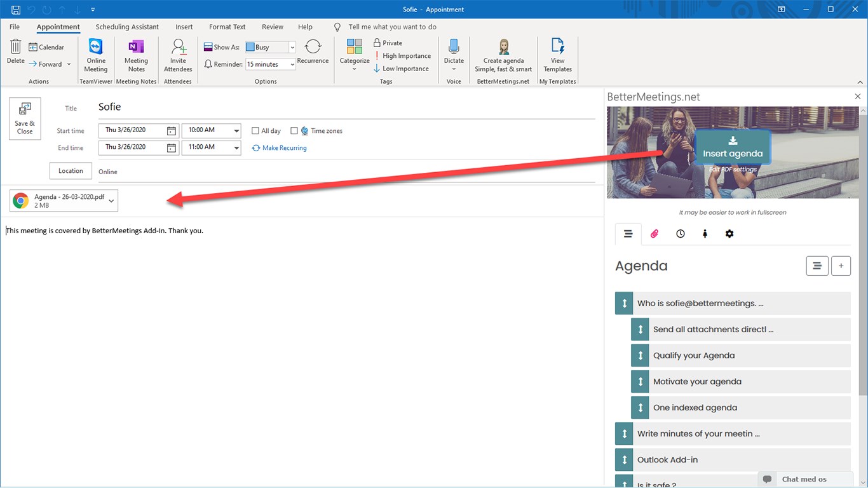Screen dimensions: 868x488
Task: Close the BetterMeetings.net side panel
Action: pos(858,97)
